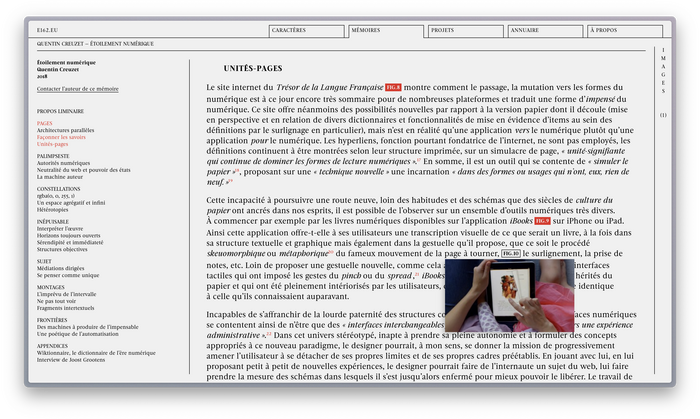The height and width of the screenshot is (419, 700).
Task: Select the MONTAGES chapter heading
Action: [50, 287]
